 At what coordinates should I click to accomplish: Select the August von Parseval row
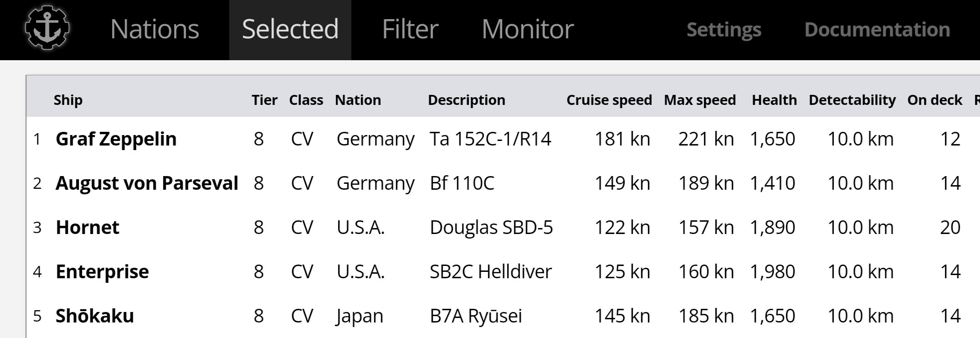click(147, 183)
